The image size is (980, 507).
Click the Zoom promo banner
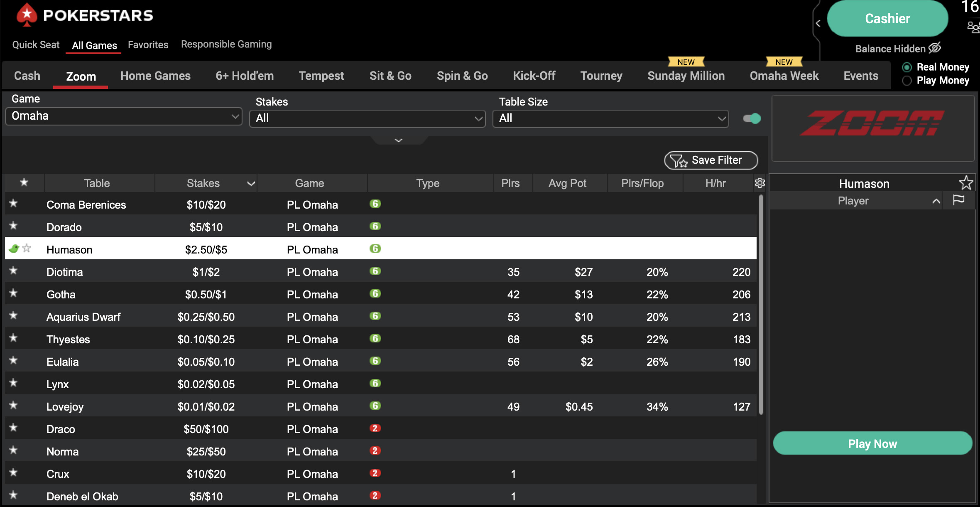coord(873,128)
